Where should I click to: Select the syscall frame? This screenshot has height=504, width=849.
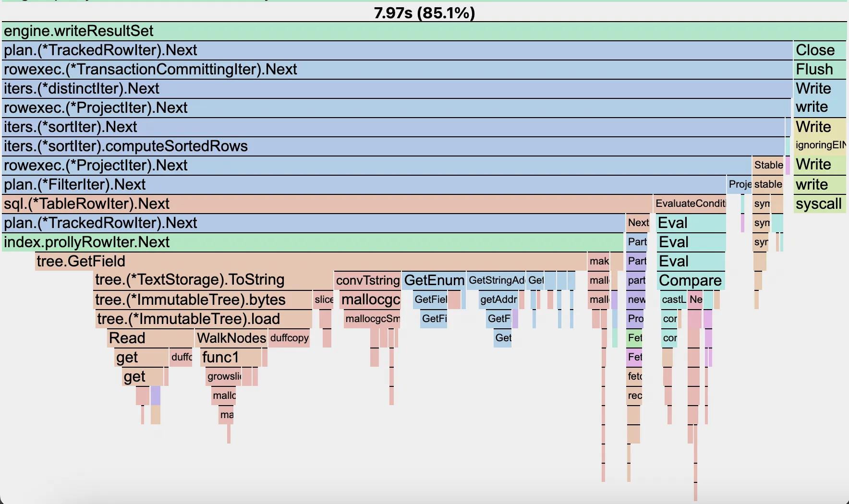tap(819, 204)
